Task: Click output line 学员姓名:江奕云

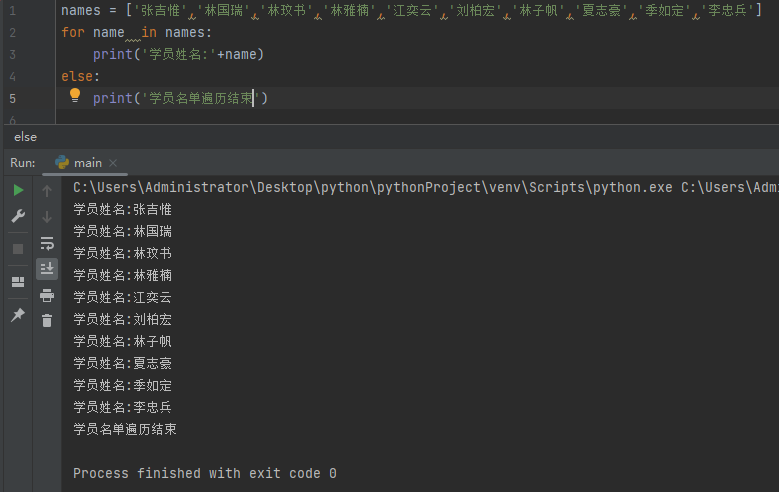Action: [123, 297]
